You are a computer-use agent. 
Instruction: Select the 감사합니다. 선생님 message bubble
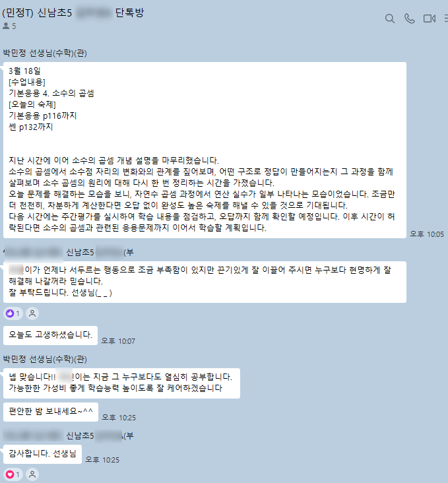tap(42, 454)
